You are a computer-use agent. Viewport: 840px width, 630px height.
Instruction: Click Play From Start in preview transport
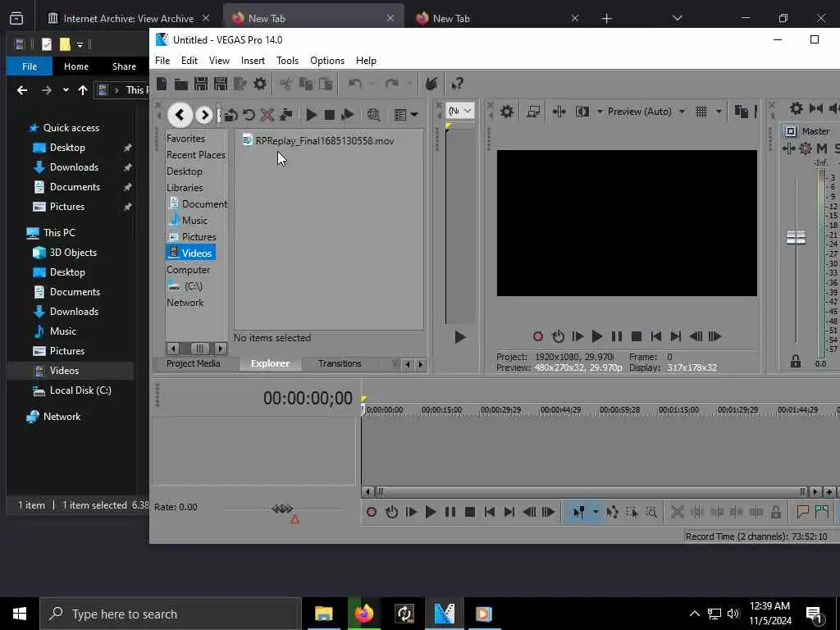pos(577,336)
